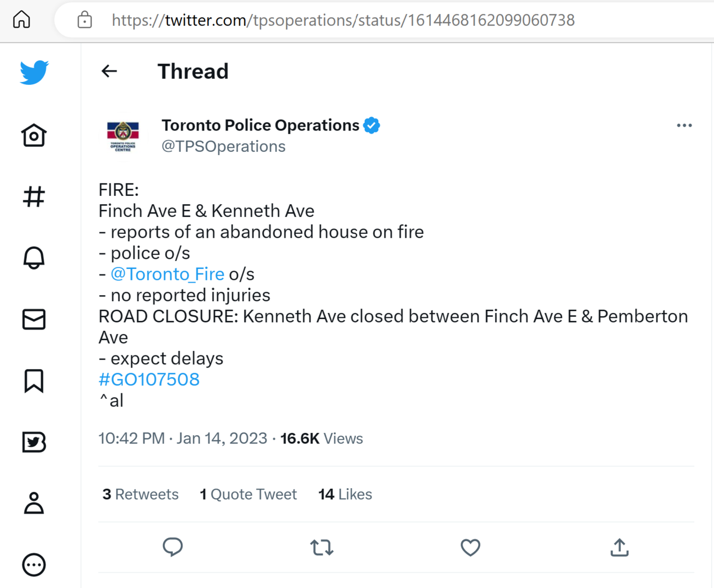Open Notifications bell icon
Image resolution: width=714 pixels, height=588 pixels.
point(34,258)
